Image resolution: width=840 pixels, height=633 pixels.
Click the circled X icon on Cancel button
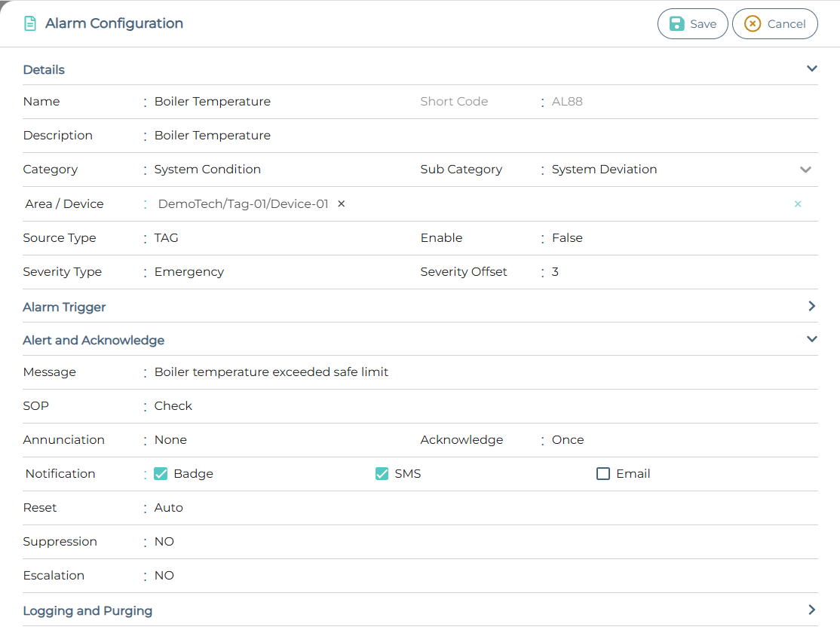click(x=752, y=23)
